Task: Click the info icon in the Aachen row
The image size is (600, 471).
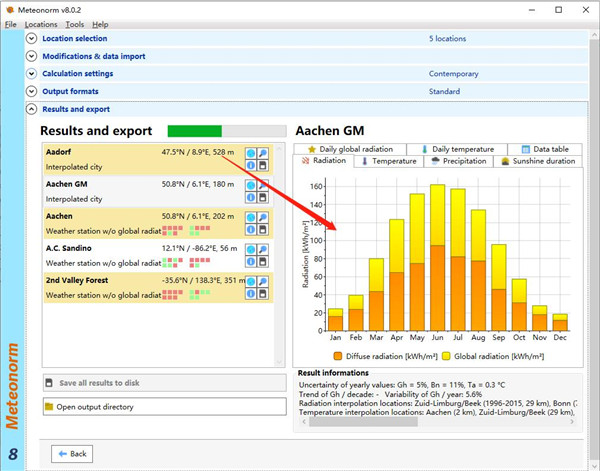Action: coord(251,231)
